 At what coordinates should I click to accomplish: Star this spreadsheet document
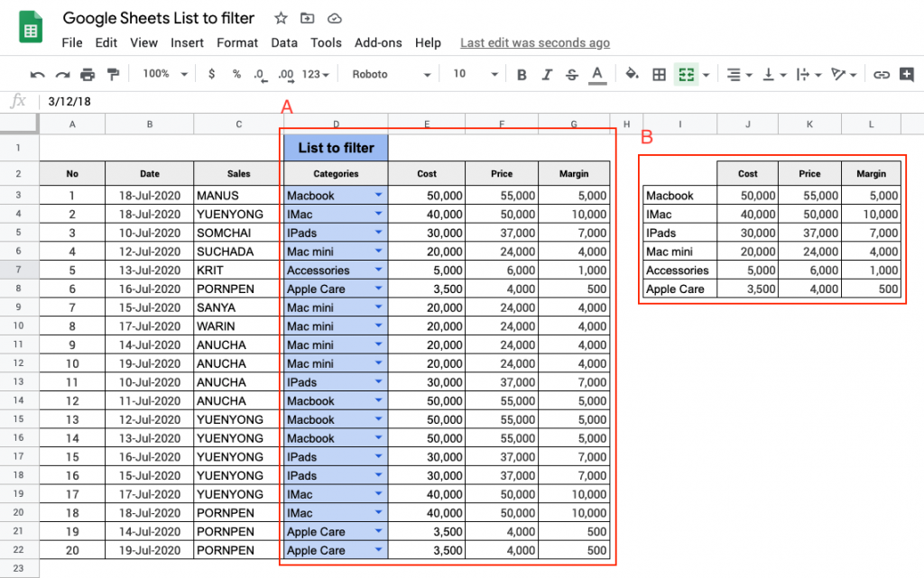(281, 18)
